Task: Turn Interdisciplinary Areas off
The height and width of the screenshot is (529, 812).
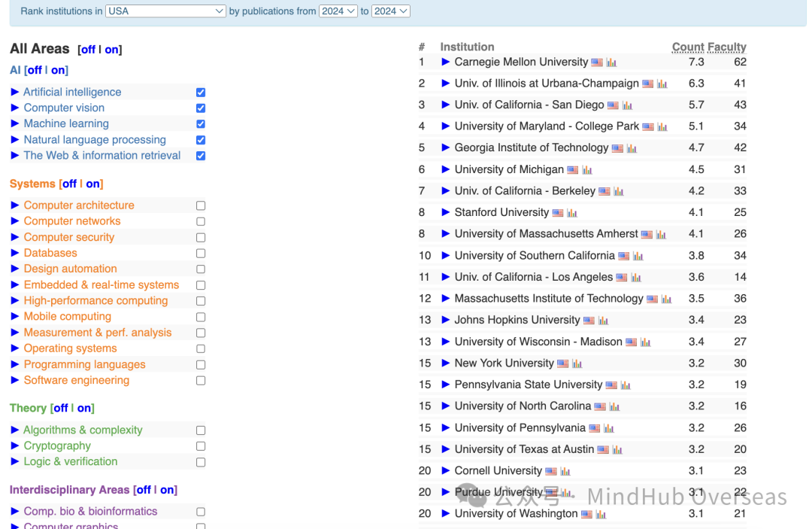Action: pyautogui.click(x=144, y=490)
